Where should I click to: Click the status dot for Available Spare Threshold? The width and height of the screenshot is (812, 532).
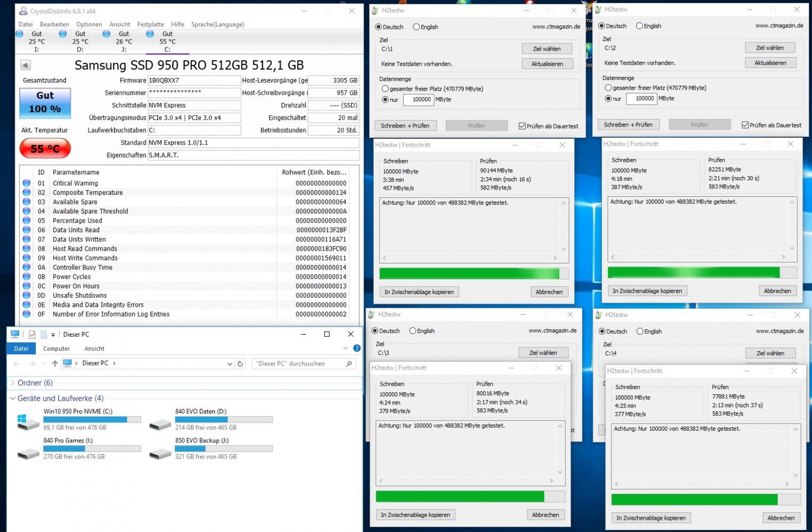pos(27,211)
